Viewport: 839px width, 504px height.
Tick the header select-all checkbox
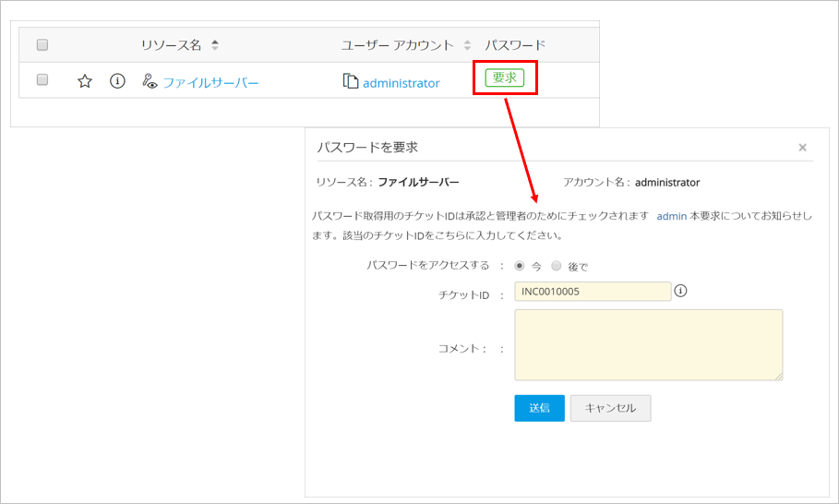click(42, 44)
